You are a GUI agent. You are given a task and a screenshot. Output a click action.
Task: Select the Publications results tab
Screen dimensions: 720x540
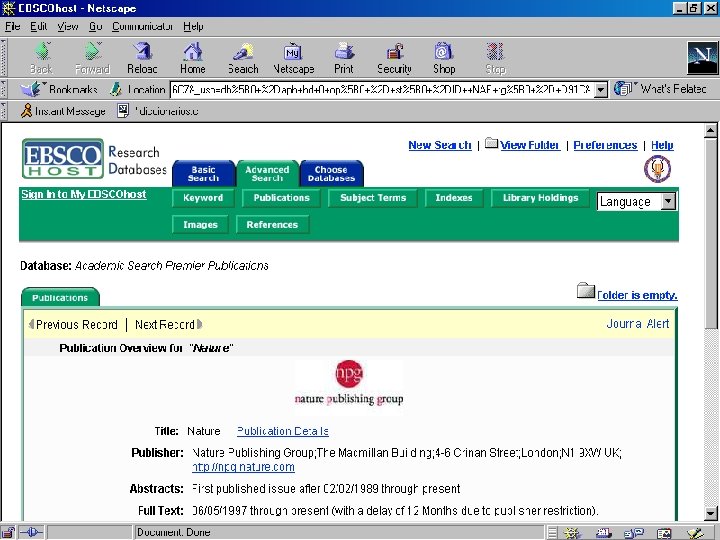point(60,298)
